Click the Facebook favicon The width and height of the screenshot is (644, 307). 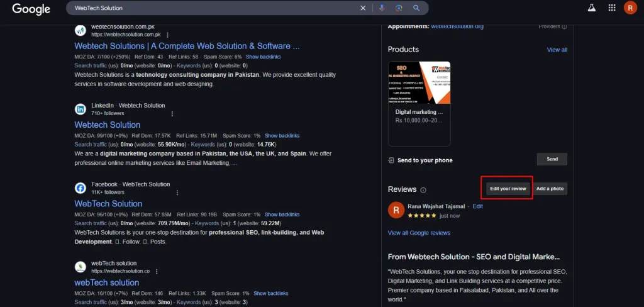[80, 188]
